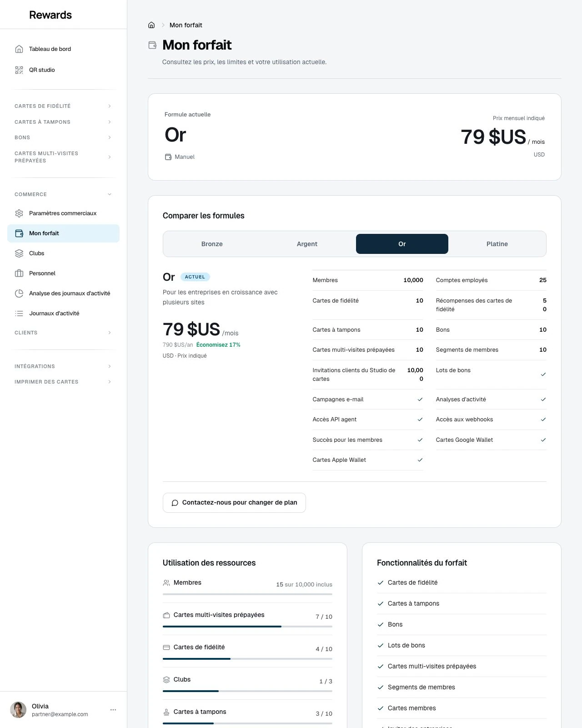Image resolution: width=582 pixels, height=728 pixels.
Task: Expand the Cartes de fidélité sidebar section
Action: (63, 106)
